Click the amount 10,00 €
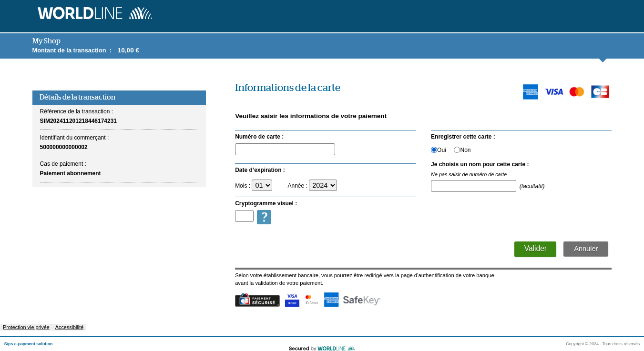Screen dimensions: 644x351 click(128, 50)
